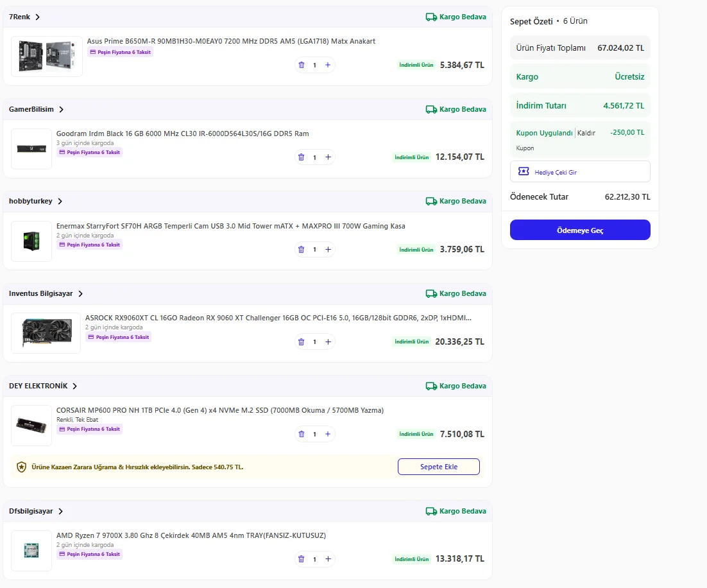
Task: Click chevron beside Inventus Bilgisayar
Action: pyautogui.click(x=80, y=294)
